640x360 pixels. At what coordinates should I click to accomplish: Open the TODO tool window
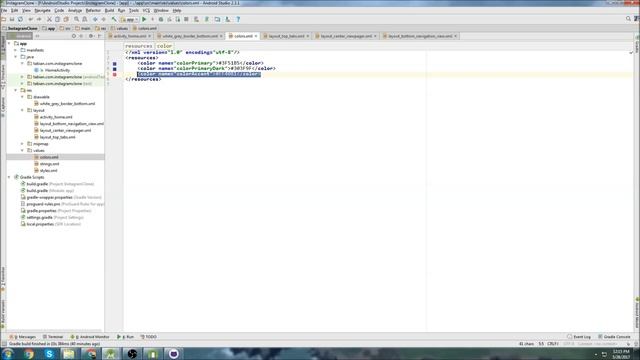coord(149,337)
